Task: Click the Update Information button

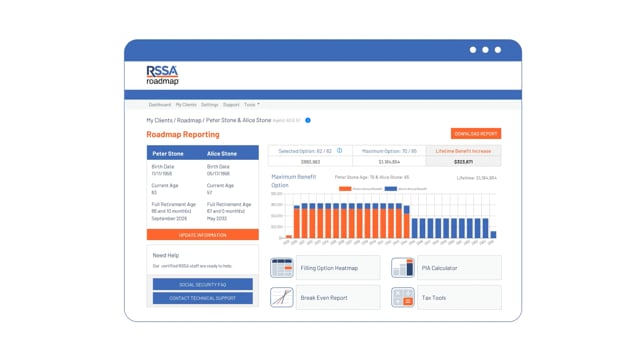Action: (x=202, y=235)
